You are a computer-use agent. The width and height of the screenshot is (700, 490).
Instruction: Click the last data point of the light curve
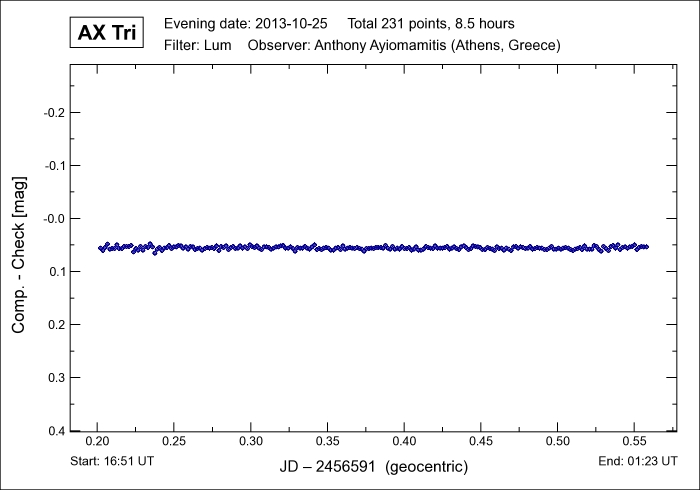click(x=647, y=246)
